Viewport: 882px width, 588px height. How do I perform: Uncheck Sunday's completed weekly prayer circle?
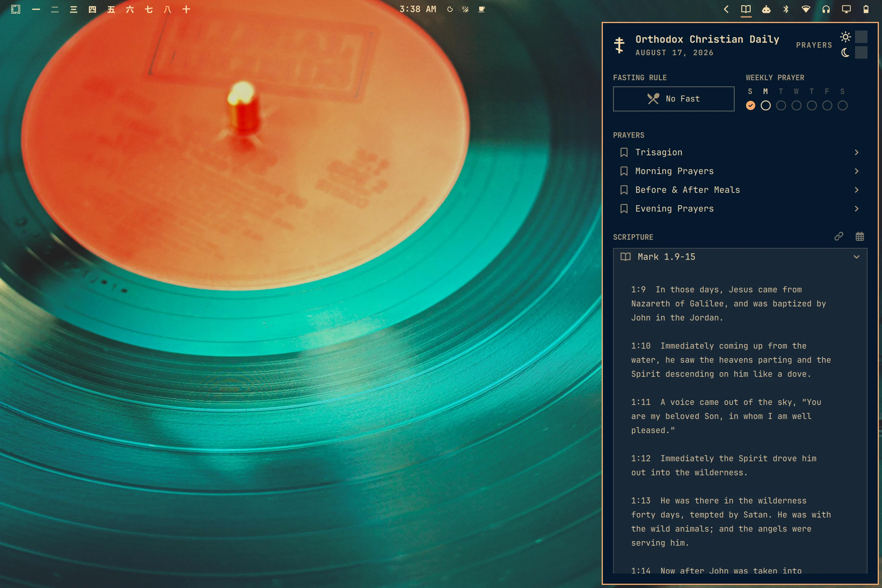pyautogui.click(x=750, y=106)
